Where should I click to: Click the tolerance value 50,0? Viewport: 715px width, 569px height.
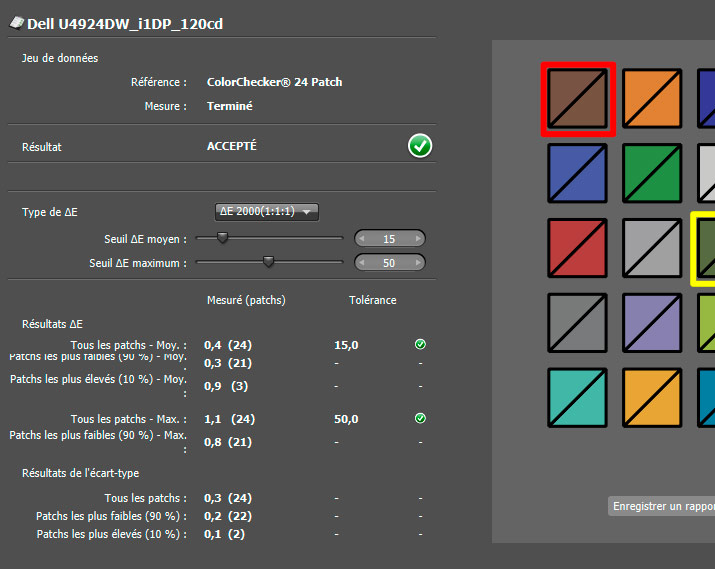(347, 419)
